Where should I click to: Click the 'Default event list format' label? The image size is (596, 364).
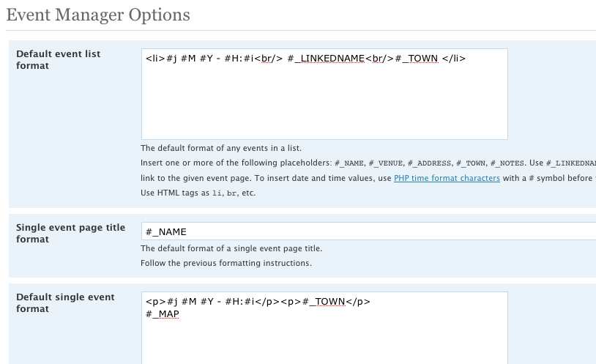point(58,60)
